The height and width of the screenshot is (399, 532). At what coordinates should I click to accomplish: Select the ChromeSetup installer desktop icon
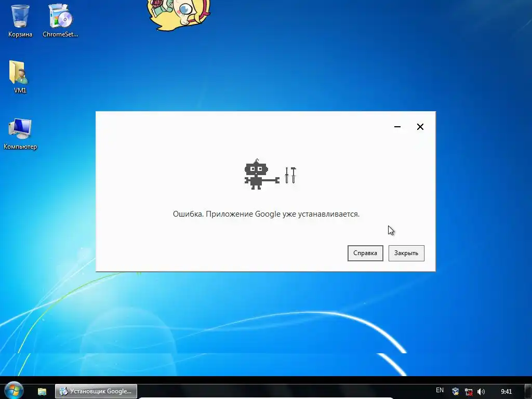60,20
